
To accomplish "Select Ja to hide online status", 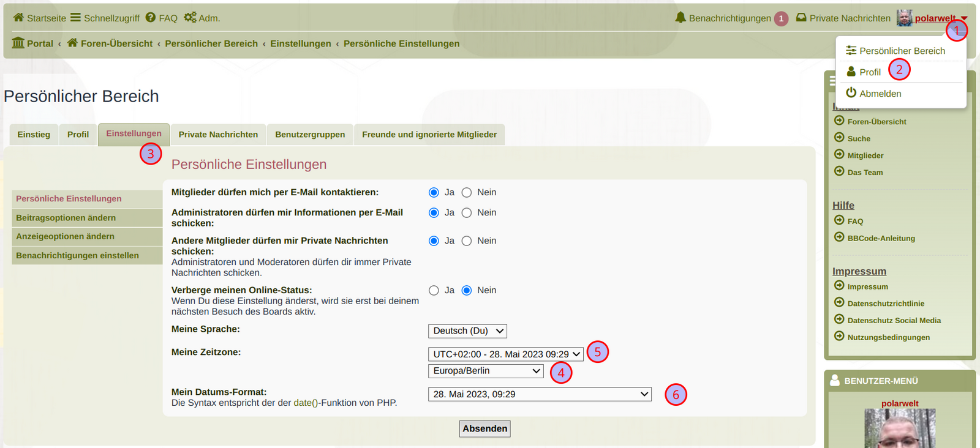I will (x=434, y=291).
